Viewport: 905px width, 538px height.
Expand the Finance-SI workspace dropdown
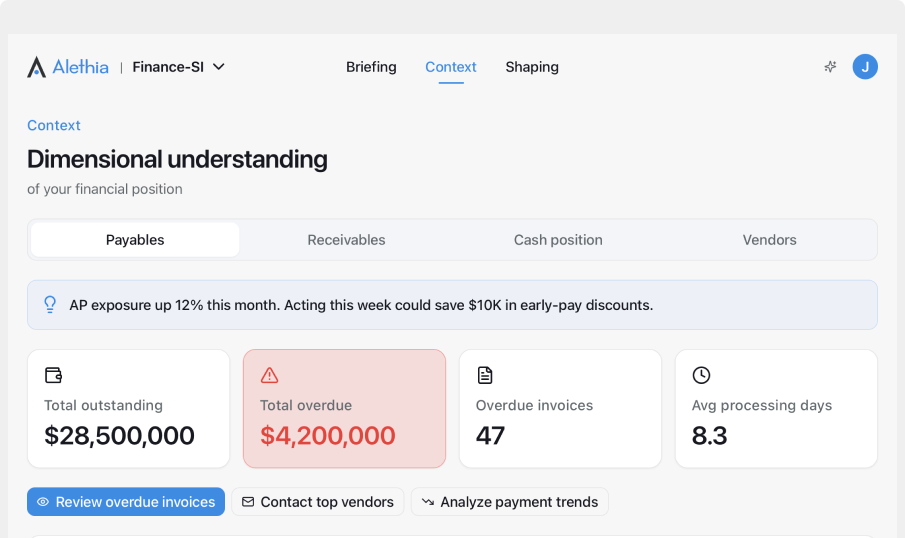click(x=178, y=67)
